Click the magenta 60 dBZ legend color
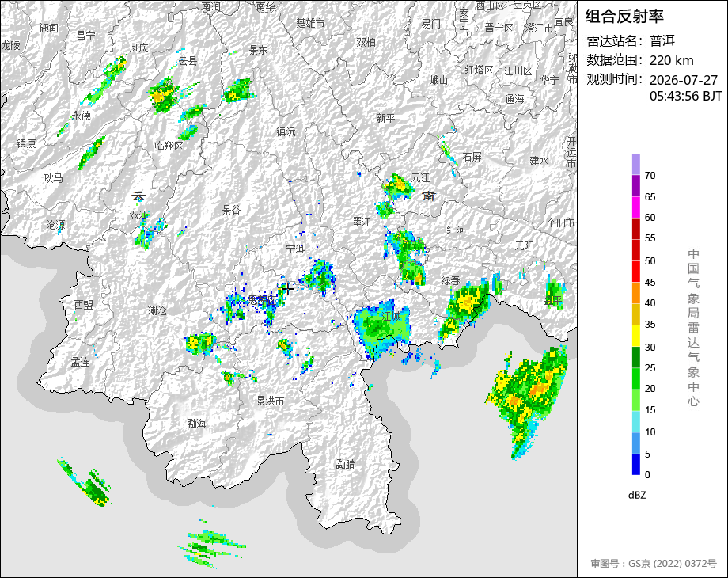The image size is (728, 578). [x=636, y=207]
